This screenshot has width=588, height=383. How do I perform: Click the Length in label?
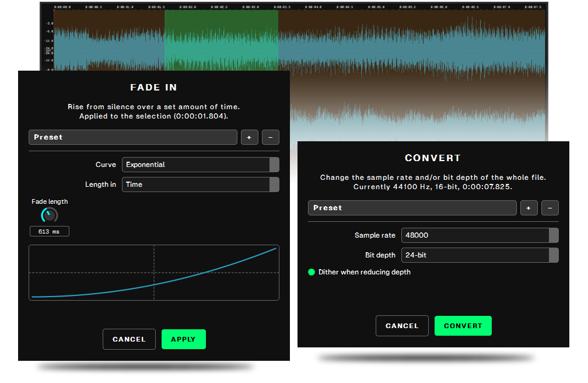[x=100, y=184]
